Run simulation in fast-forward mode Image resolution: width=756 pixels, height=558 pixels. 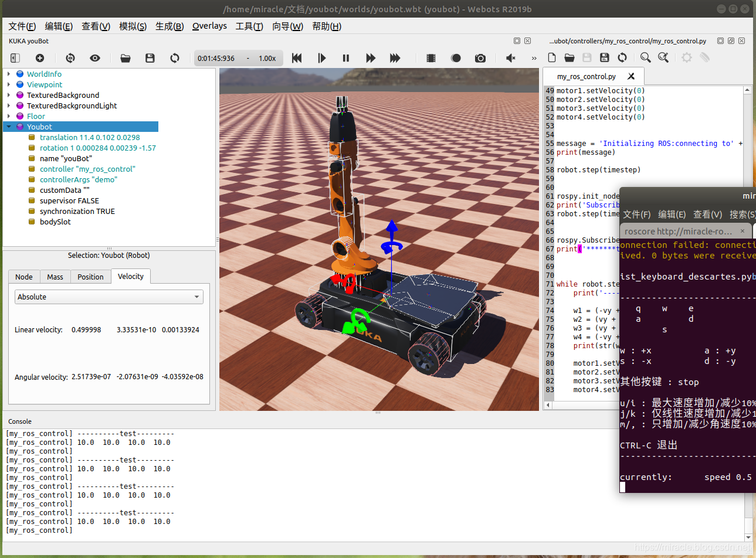[x=371, y=58]
